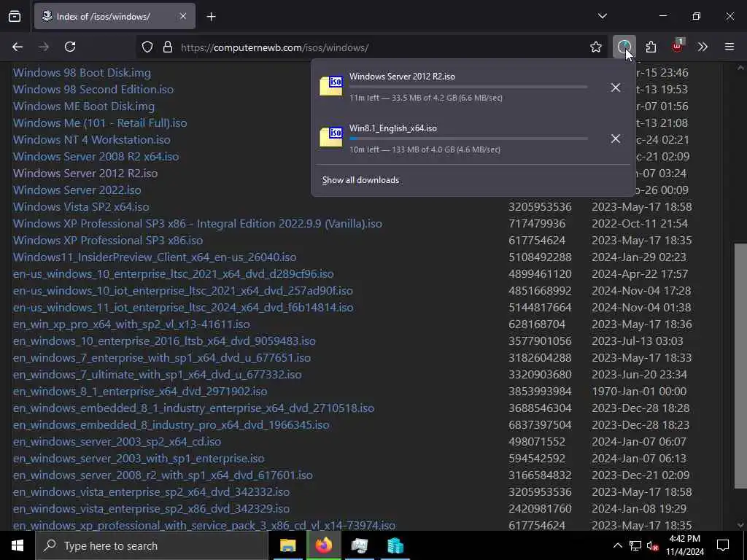Open File Explorer from the taskbar
The height and width of the screenshot is (560, 747).
287,545
